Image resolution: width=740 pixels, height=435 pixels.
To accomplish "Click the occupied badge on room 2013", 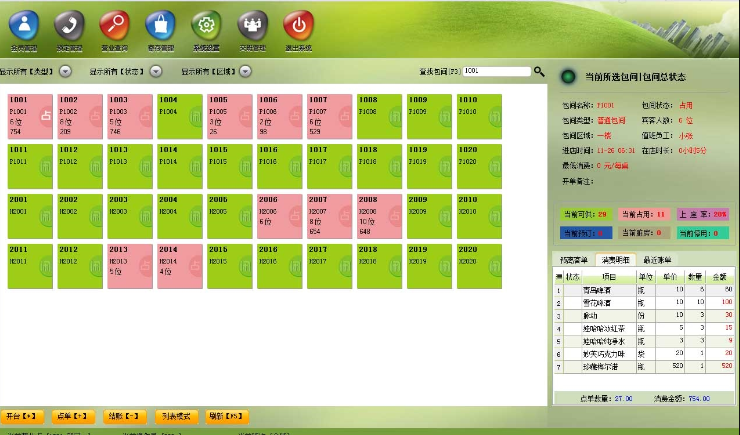I will pyautogui.click(x=146, y=265).
